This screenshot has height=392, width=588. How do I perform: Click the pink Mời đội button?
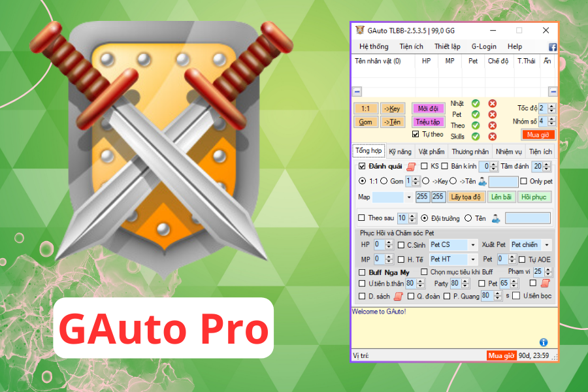428,108
